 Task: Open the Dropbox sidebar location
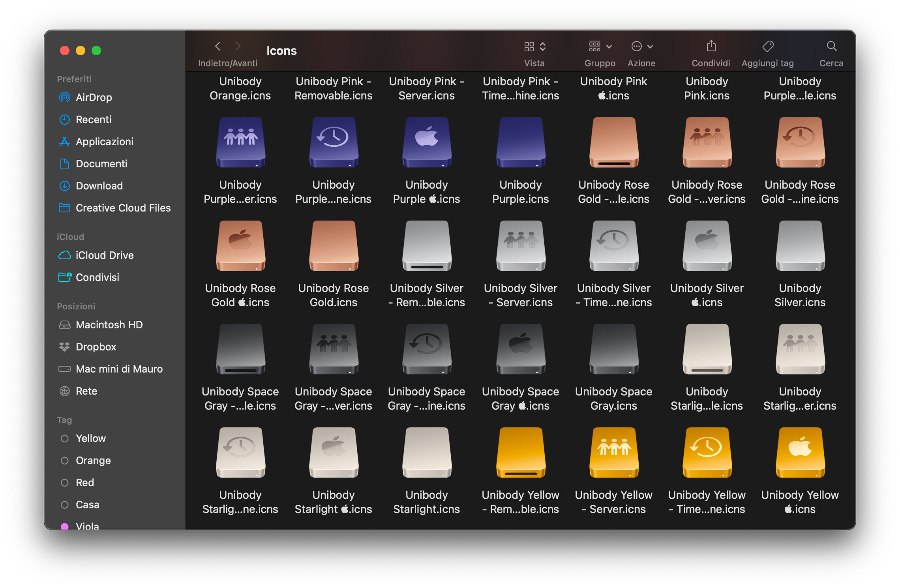[96, 347]
